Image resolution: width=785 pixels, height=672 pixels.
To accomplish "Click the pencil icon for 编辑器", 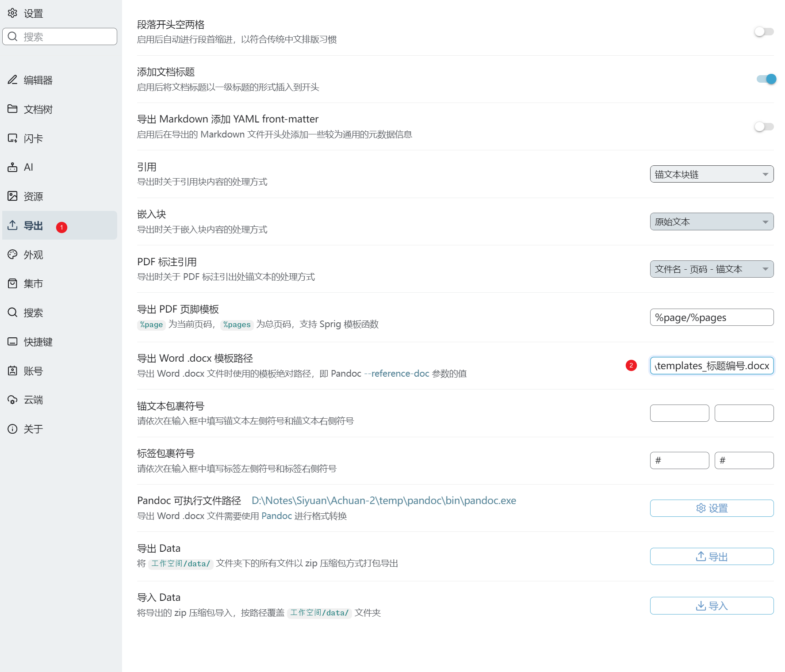I will [12, 80].
